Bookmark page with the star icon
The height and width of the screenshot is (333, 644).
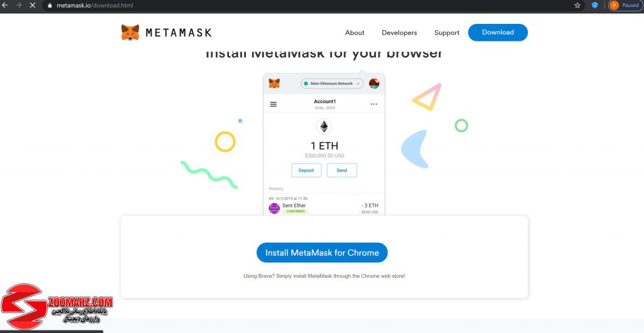coord(577,5)
